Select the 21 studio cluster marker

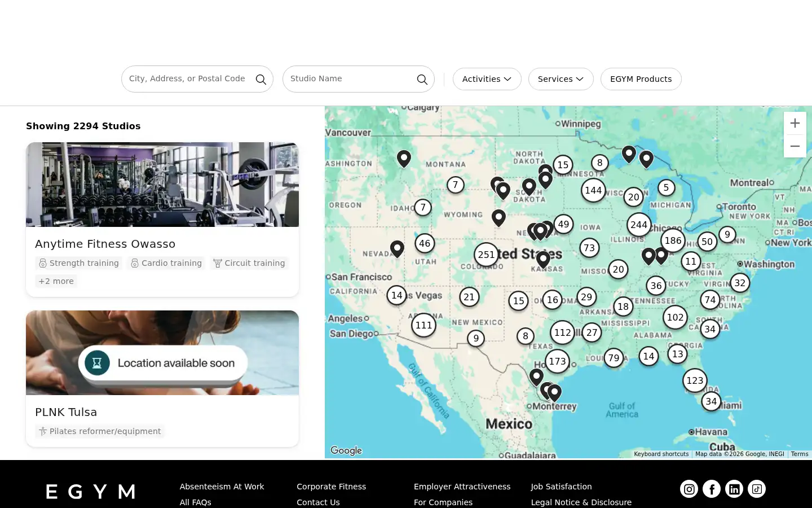coord(469,297)
